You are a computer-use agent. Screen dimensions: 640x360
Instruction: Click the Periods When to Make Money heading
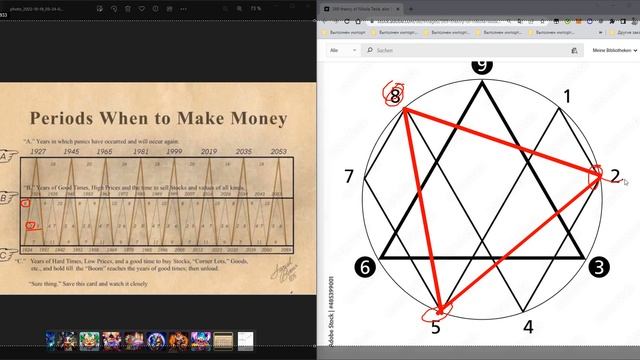pos(158,118)
